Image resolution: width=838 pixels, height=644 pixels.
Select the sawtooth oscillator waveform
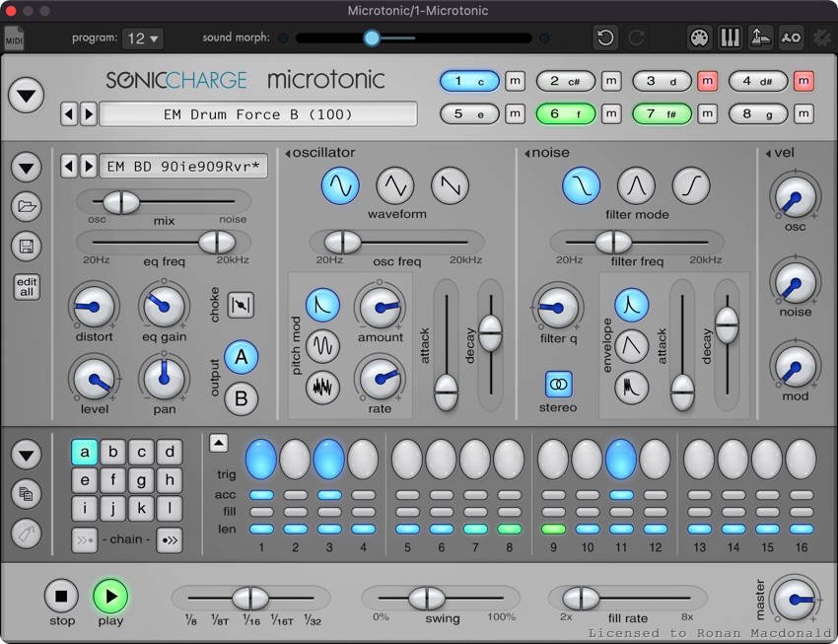pyautogui.click(x=450, y=185)
